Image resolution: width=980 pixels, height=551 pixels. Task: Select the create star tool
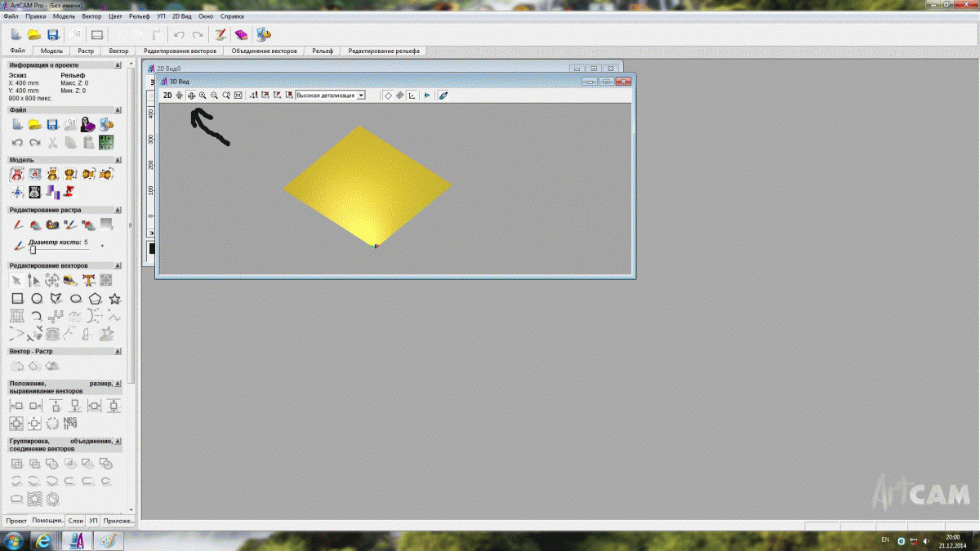(x=115, y=299)
